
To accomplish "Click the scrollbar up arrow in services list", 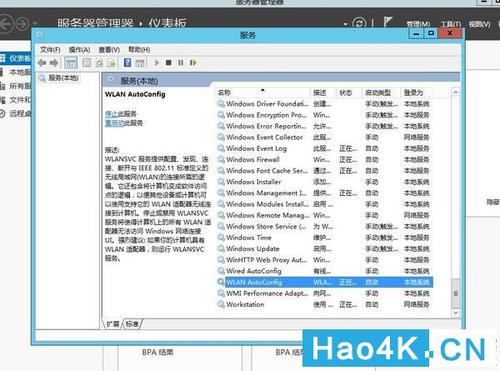I will [455, 92].
